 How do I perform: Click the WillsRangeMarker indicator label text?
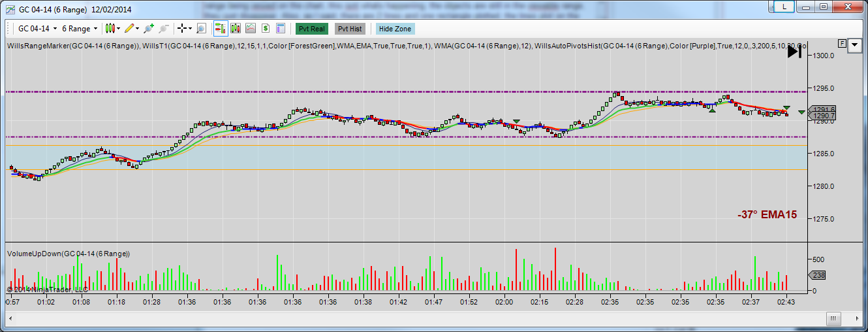pyautogui.click(x=73, y=46)
